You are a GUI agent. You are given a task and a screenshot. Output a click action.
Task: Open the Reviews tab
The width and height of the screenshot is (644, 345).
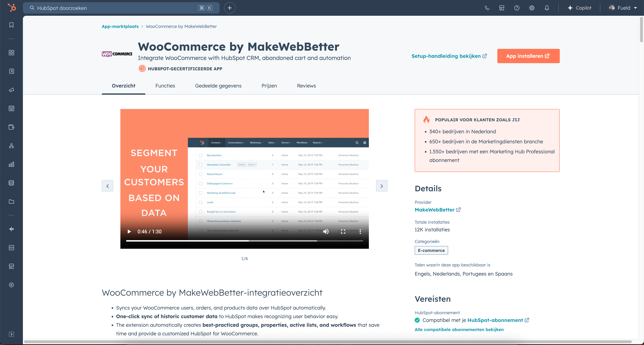pyautogui.click(x=306, y=86)
